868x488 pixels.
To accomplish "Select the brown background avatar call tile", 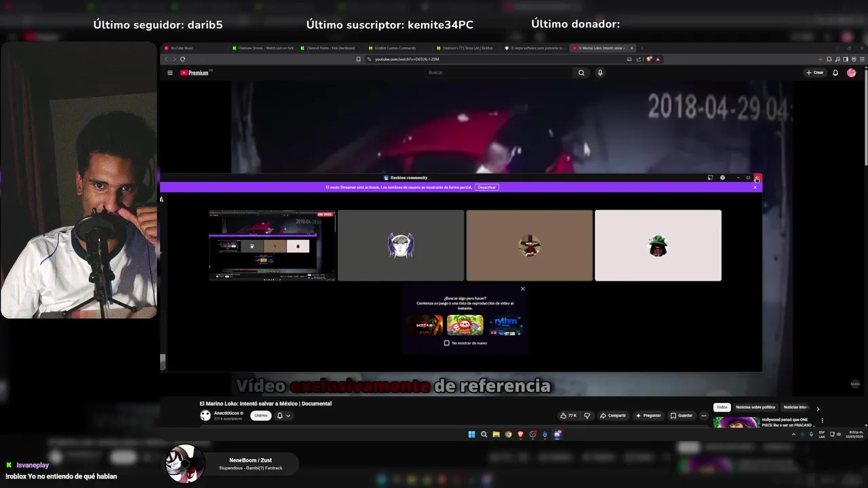I will click(530, 245).
